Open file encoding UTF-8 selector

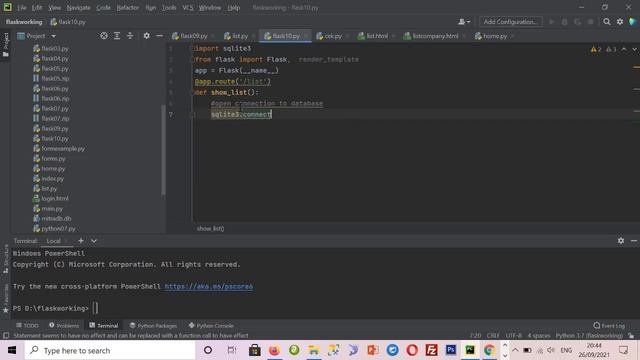(x=513, y=336)
